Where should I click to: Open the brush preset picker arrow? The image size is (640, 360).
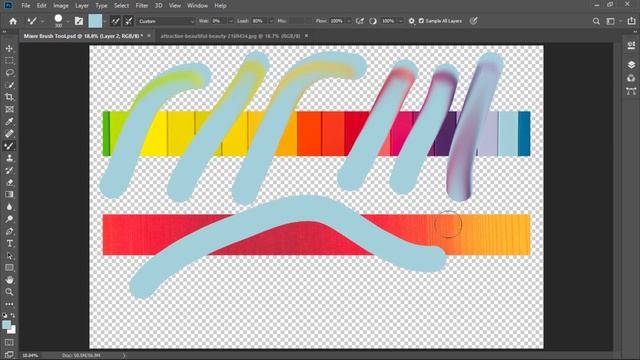click(x=67, y=21)
